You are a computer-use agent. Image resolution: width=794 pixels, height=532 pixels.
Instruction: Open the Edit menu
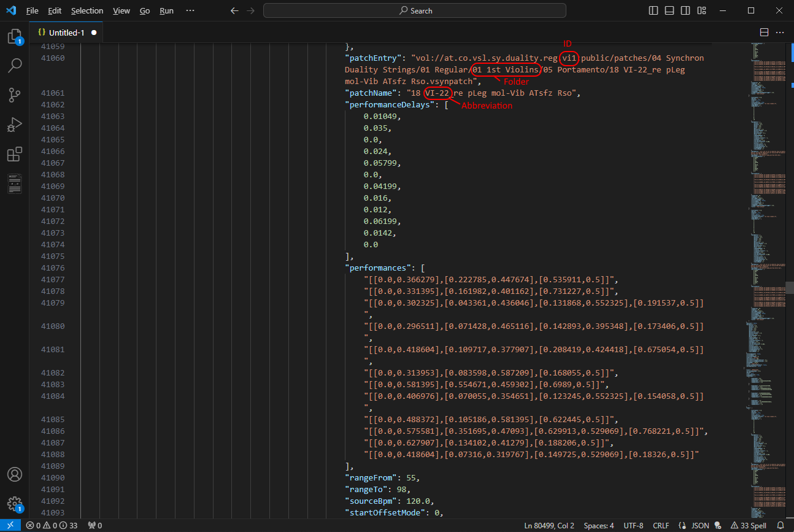coord(55,11)
